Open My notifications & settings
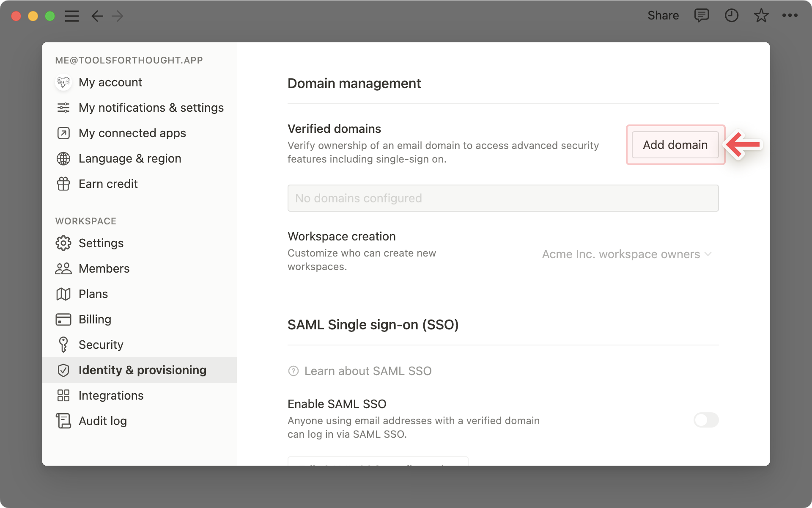The width and height of the screenshot is (812, 508). [151, 108]
